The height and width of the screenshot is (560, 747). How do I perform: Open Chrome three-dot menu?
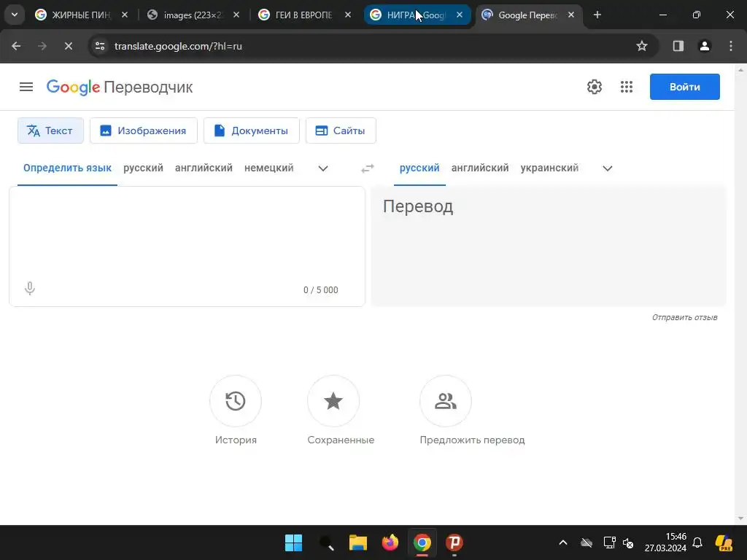(731, 46)
